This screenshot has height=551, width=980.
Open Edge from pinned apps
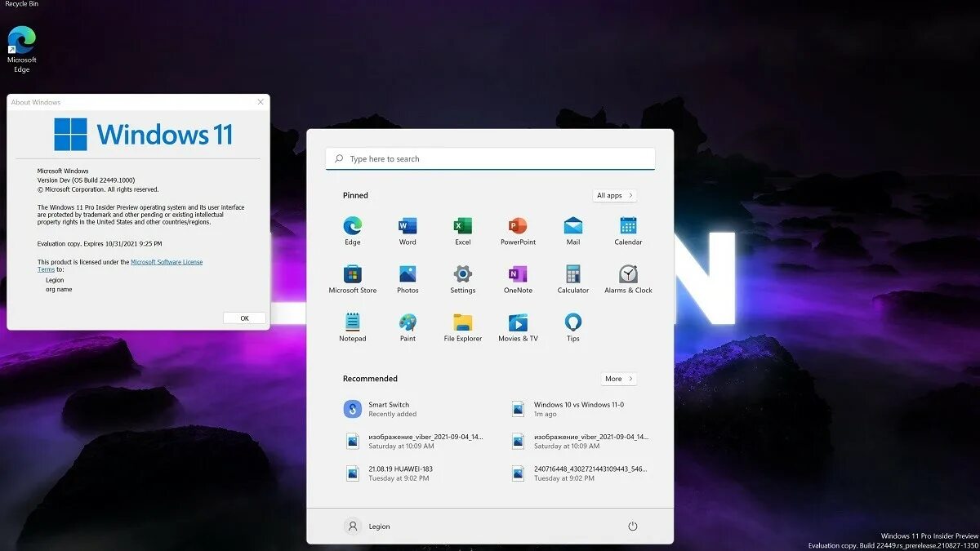(x=352, y=231)
